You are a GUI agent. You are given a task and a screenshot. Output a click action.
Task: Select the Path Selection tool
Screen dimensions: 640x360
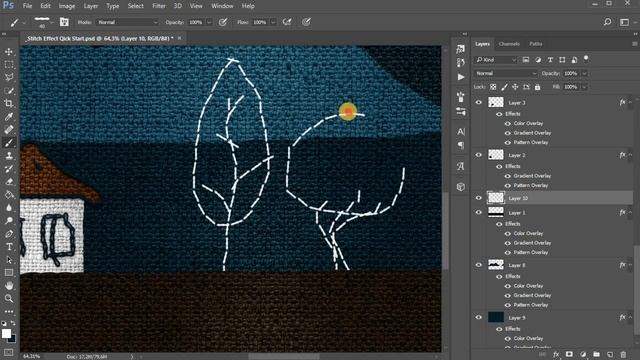click(x=9, y=260)
